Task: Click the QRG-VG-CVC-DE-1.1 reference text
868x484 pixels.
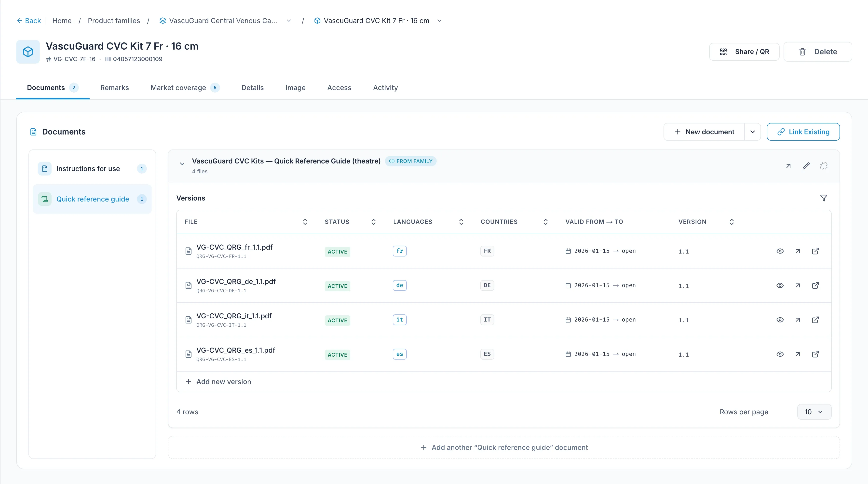Action: pyautogui.click(x=221, y=291)
